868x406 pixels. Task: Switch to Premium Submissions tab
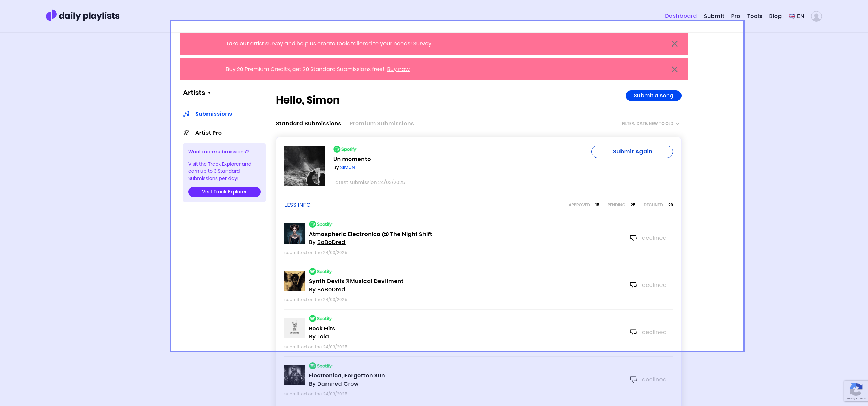pyautogui.click(x=381, y=124)
